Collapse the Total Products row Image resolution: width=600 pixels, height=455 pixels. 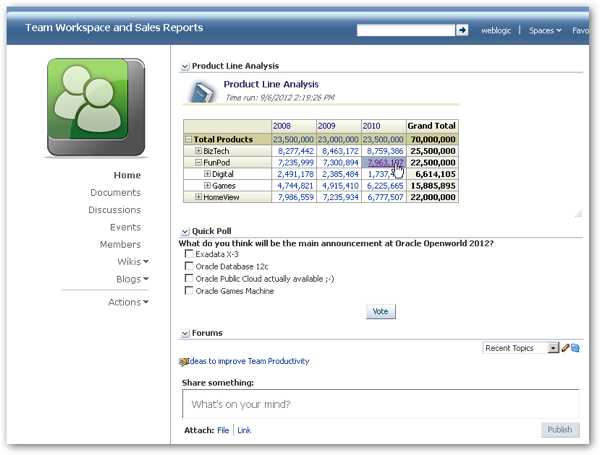[x=188, y=139]
